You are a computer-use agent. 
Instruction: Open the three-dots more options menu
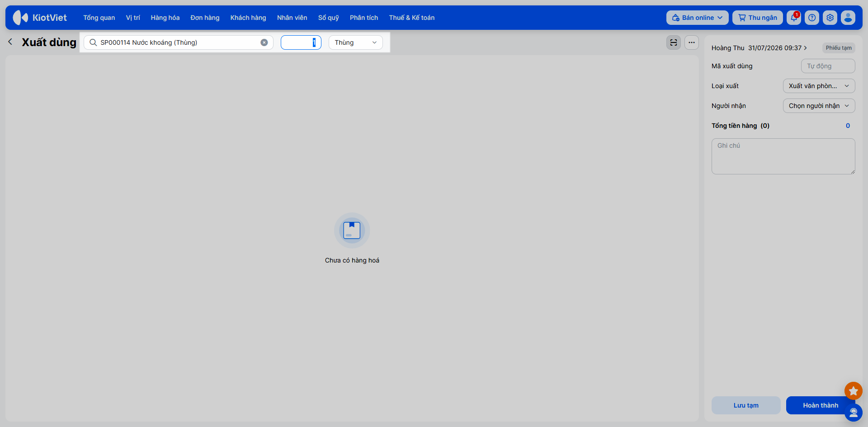692,42
